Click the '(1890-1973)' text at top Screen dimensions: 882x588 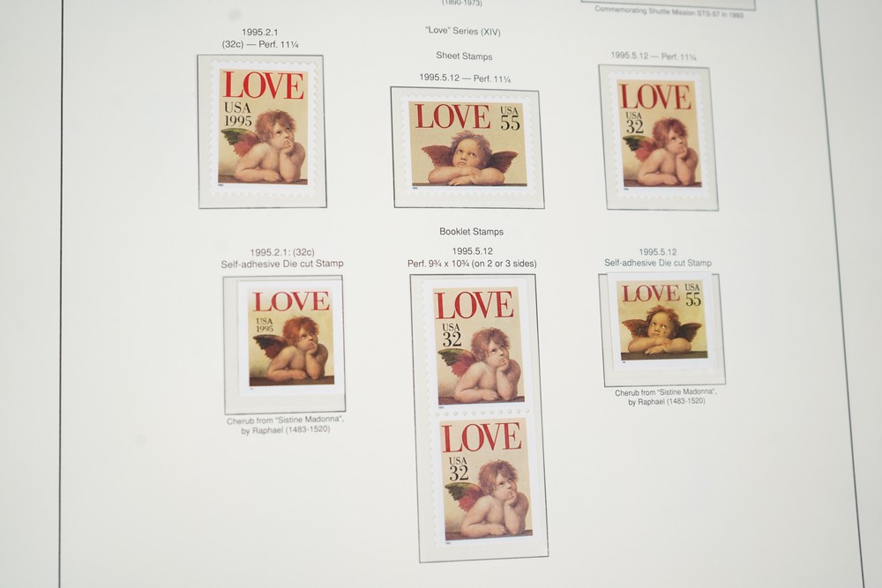coord(461,3)
